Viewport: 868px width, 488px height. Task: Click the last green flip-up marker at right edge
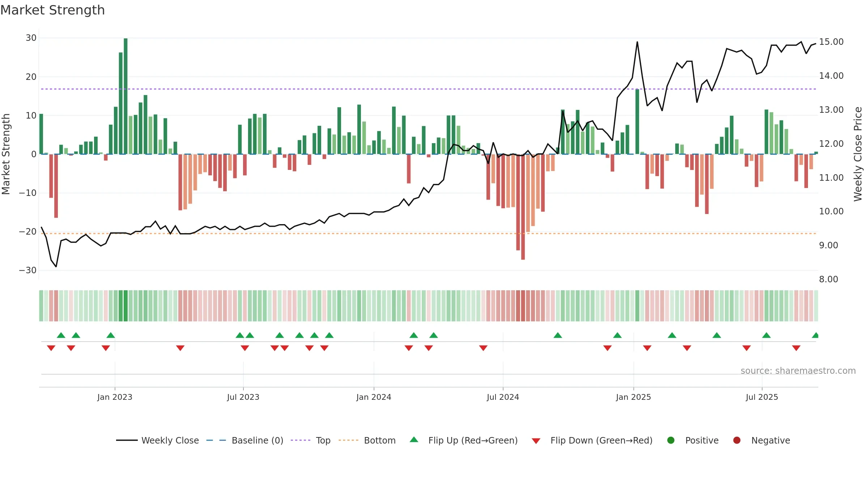point(815,335)
